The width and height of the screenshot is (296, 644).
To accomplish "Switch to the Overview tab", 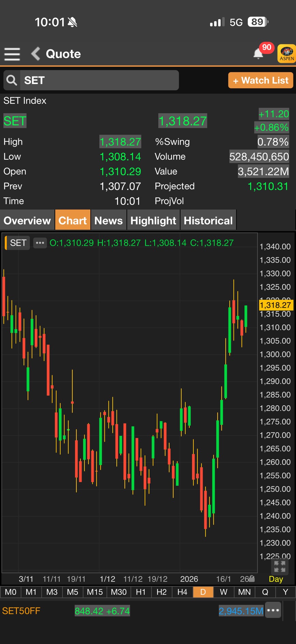I will coord(27,221).
